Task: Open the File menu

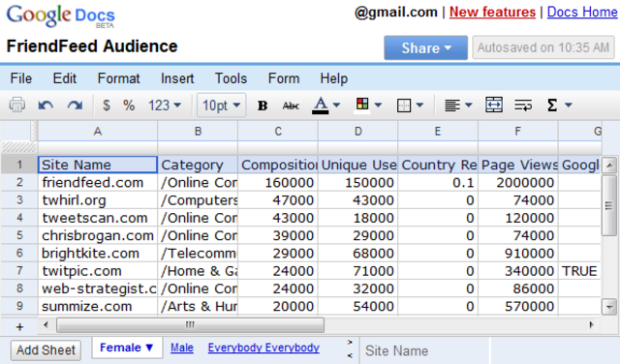Action: tap(21, 78)
